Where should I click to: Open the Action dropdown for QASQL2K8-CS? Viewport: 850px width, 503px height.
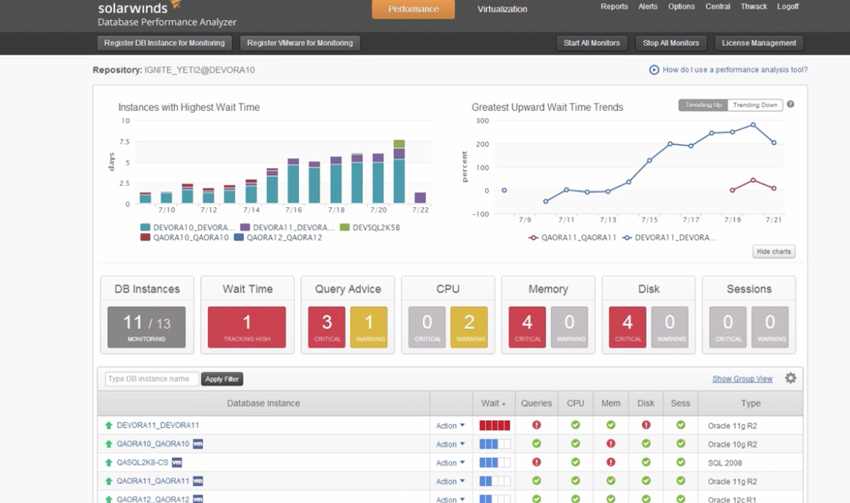click(450, 462)
